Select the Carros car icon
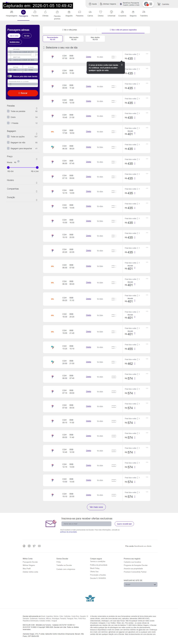 click(x=90, y=12)
